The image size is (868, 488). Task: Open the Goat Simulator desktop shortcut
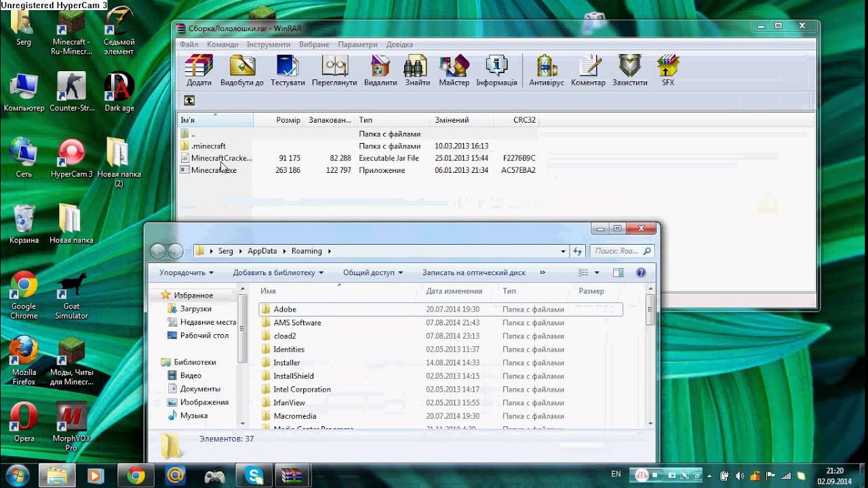point(71,296)
